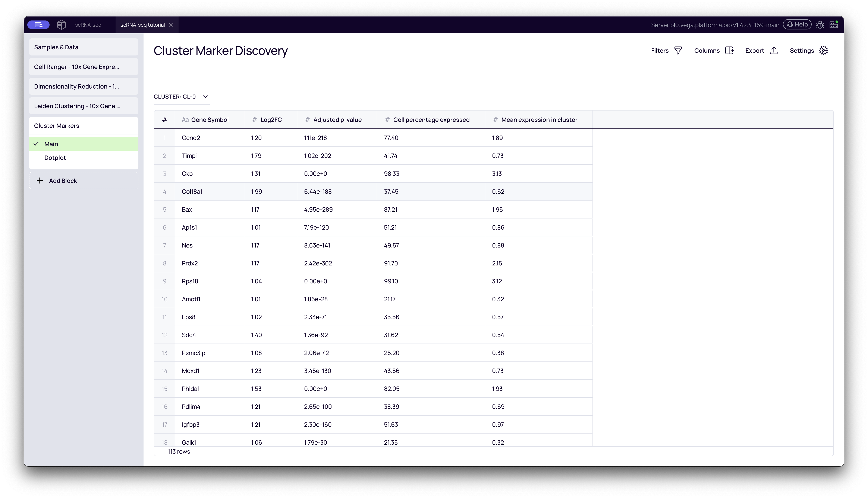Viewport: 868px width, 498px height.
Task: Open the scRNA-seq tutorial tab
Action: [142, 24]
